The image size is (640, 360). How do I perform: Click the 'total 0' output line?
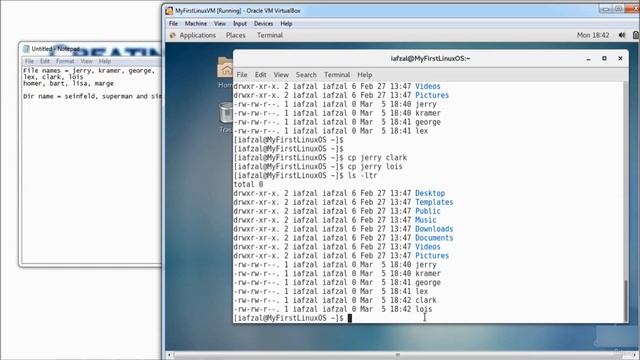(248, 184)
